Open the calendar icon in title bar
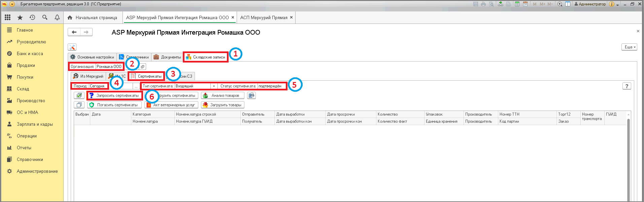The height and width of the screenshot is (202, 644). point(525,4)
